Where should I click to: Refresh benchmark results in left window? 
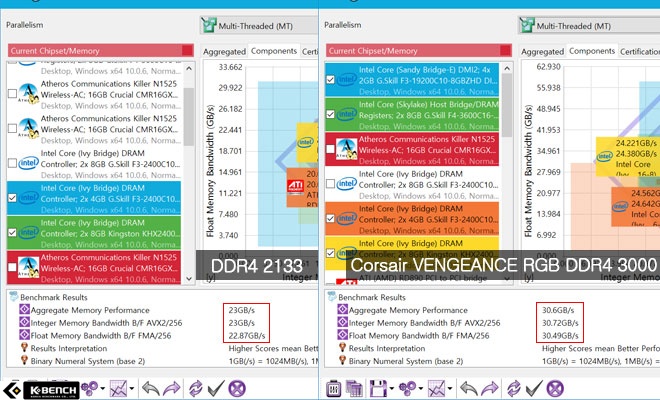[x=196, y=388]
